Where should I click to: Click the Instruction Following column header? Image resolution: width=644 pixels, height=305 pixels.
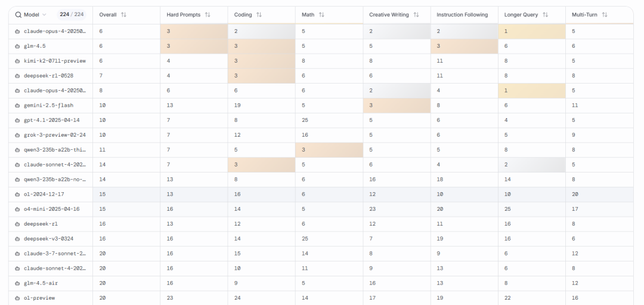(x=462, y=14)
